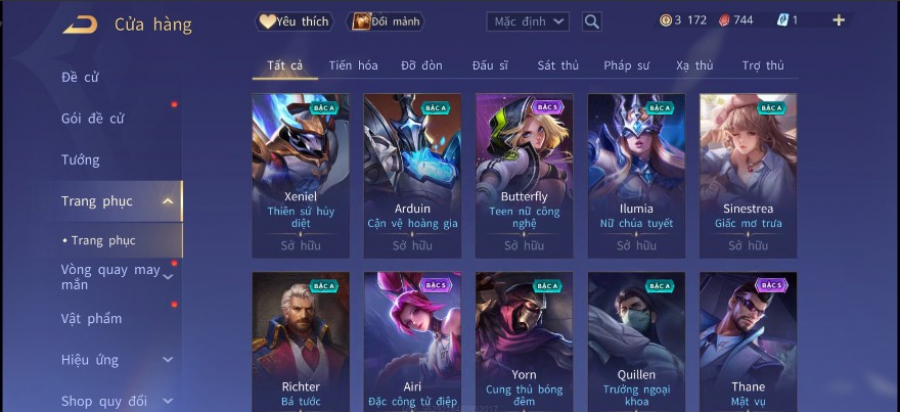This screenshot has height=412, width=900.
Task: Click the red gem currency icon
Action: 724,21
